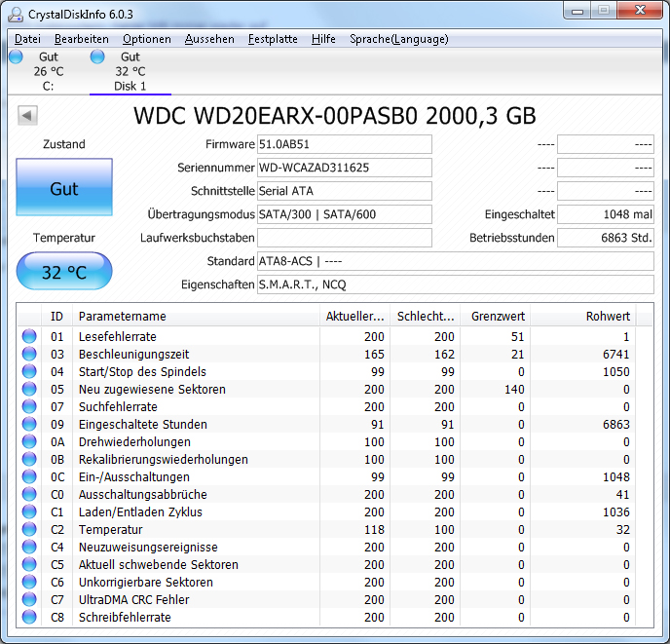
Task: Click Grenzwert 140 in row 05
Action: pos(514,389)
